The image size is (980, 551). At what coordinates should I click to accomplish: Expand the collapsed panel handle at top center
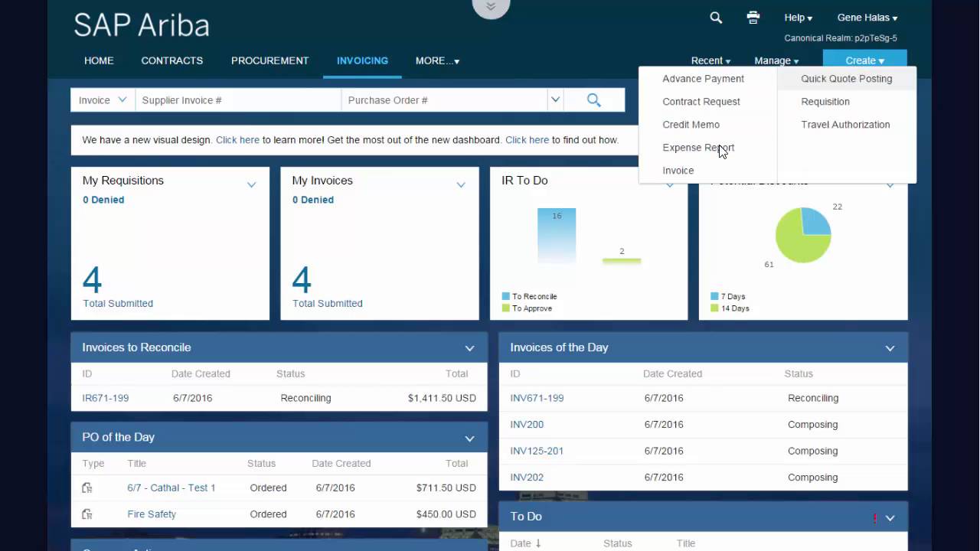[x=491, y=7]
